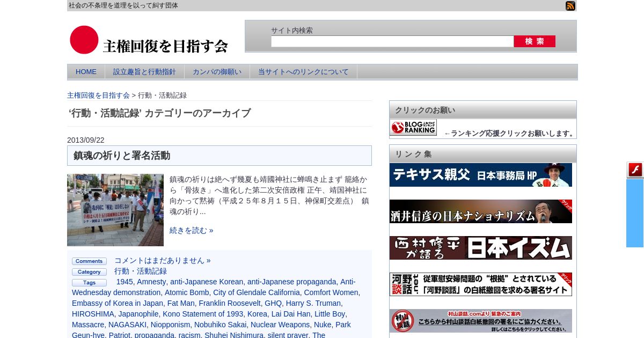Viewport: 644px width, 338px height.
Task: Click the 主権回復を目指す会 site title
Action: (165, 46)
